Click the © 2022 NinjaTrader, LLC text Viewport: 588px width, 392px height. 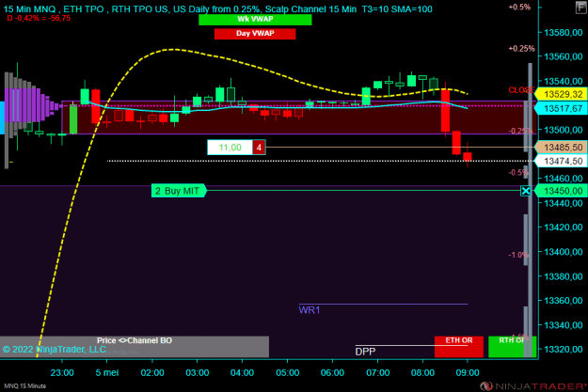point(55,350)
